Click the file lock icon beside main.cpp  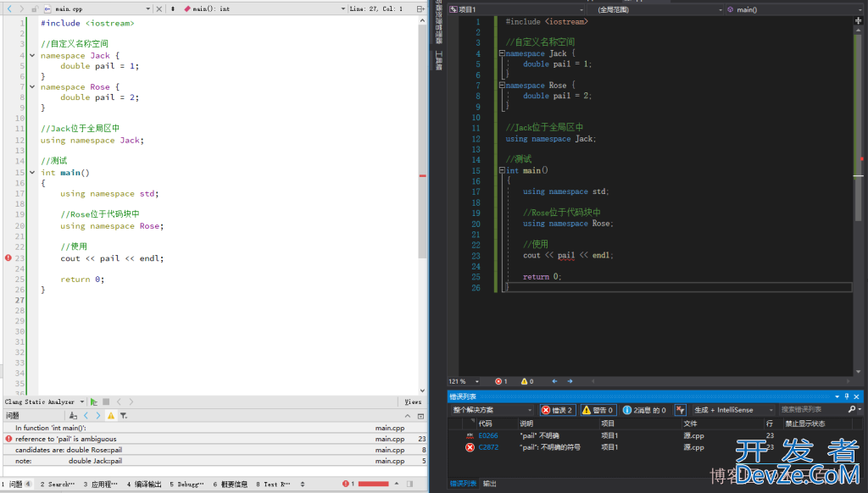[34, 8]
